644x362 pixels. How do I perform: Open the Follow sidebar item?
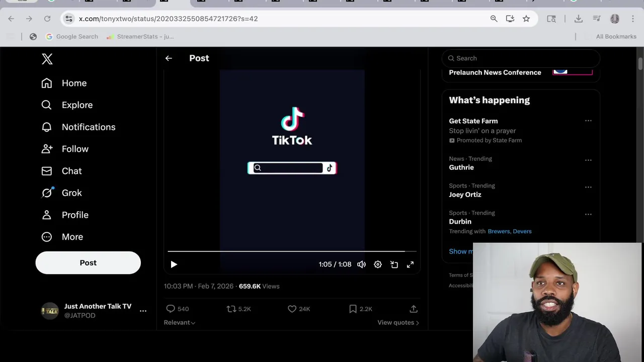point(65,149)
